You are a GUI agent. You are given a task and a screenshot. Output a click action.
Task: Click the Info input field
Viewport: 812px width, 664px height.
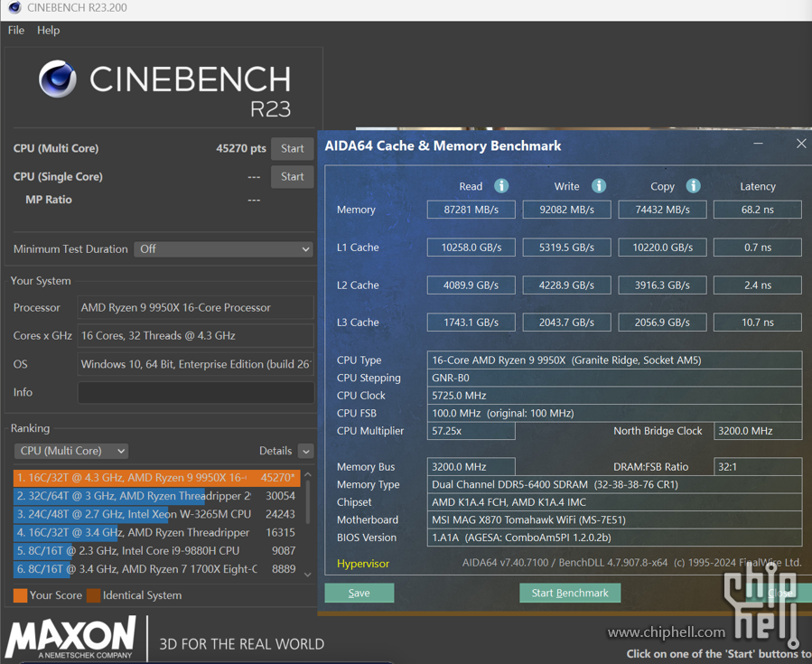pos(196,393)
